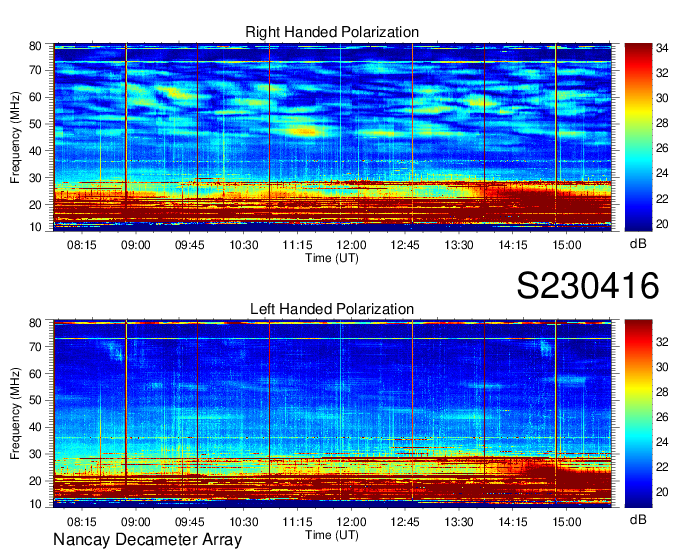Click 60 MHz tick on Right Handed plot
680x552 pixels.
[x=35, y=97]
